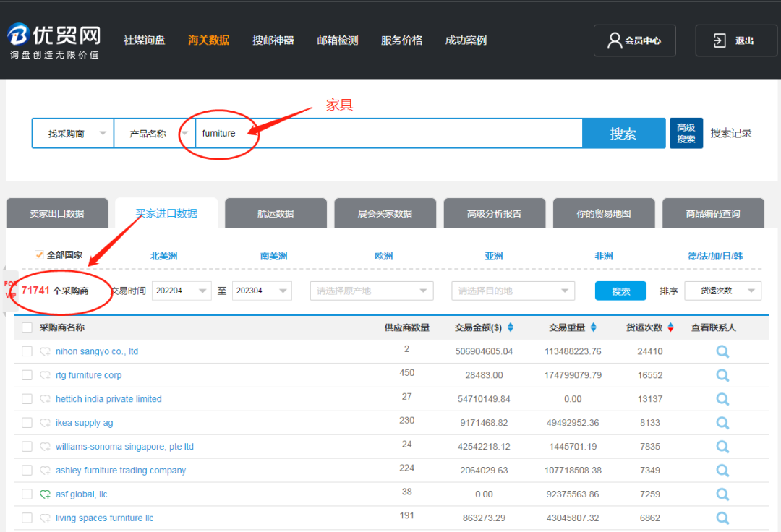Check the williams-sonoma singapore row
The image size is (781, 532).
[27, 447]
